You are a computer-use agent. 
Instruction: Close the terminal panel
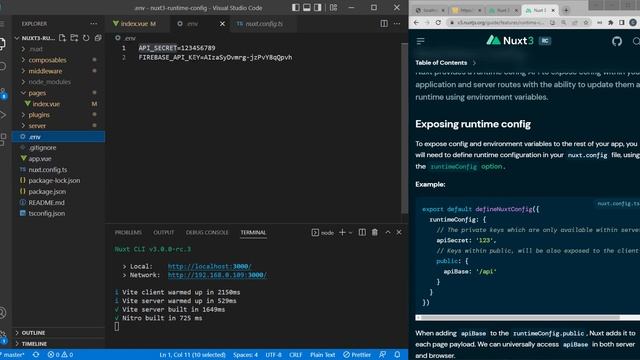(399, 232)
